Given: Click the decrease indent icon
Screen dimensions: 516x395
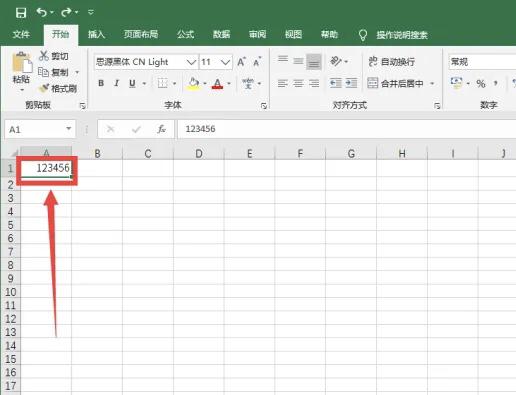Looking at the screenshot, I should [x=336, y=83].
